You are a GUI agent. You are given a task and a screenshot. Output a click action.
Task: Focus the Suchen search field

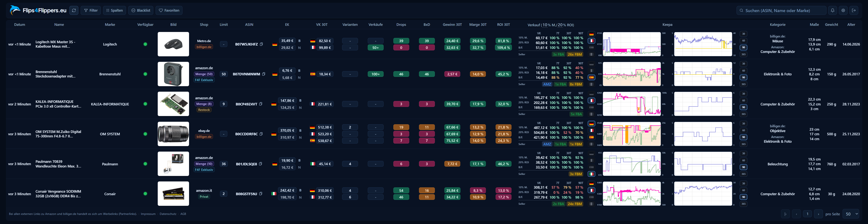(781, 10)
